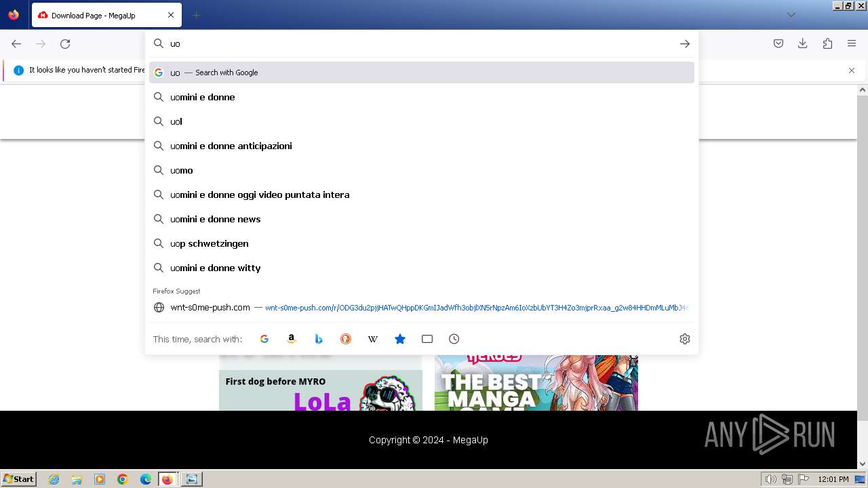Choose suggestion 'uomini e donne'

tap(422, 97)
